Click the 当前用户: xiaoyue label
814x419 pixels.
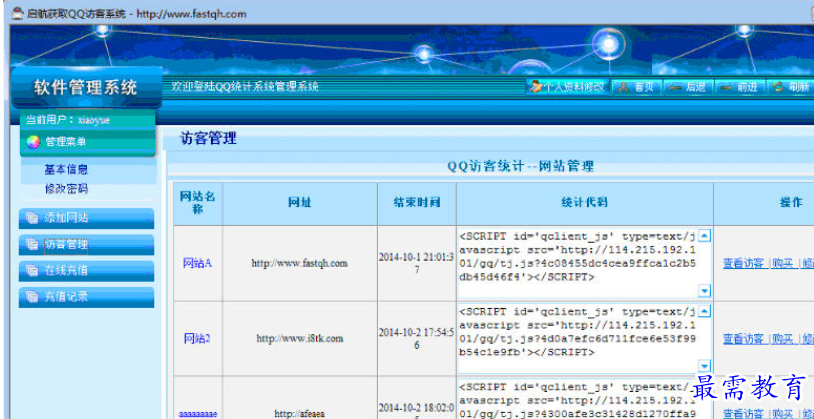pyautogui.click(x=68, y=120)
